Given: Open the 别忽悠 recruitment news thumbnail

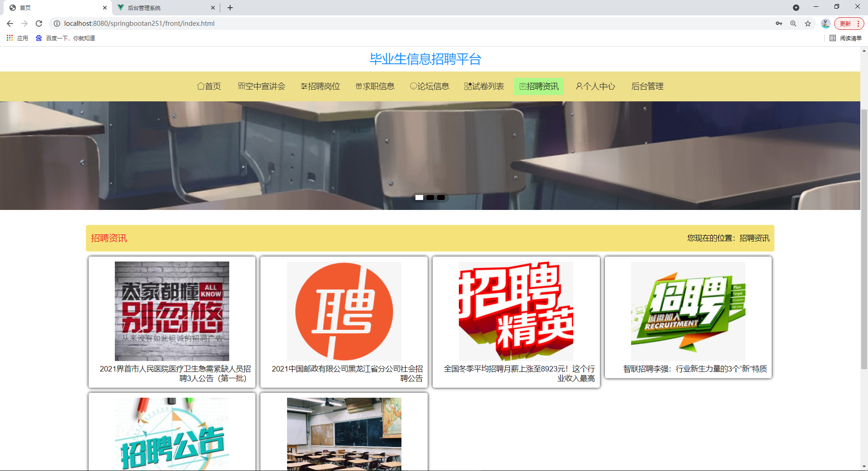Looking at the screenshot, I should tap(172, 311).
